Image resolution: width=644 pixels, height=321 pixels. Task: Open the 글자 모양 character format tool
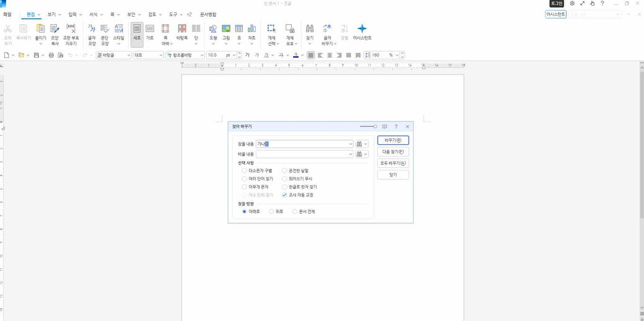point(92,29)
